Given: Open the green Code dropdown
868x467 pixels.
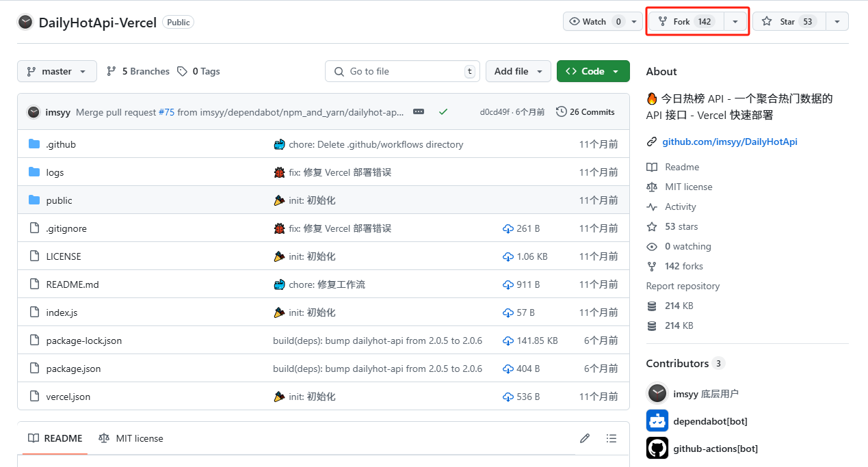Looking at the screenshot, I should 593,71.
